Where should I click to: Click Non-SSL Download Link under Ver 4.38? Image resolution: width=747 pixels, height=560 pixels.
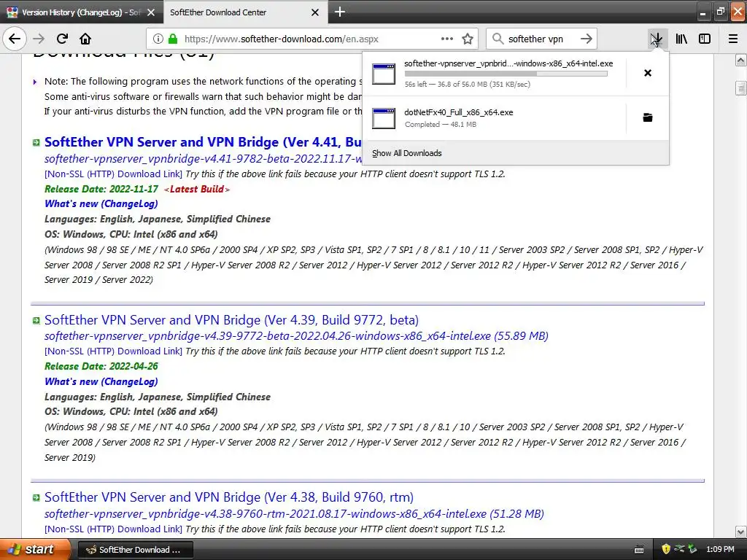coord(113,529)
